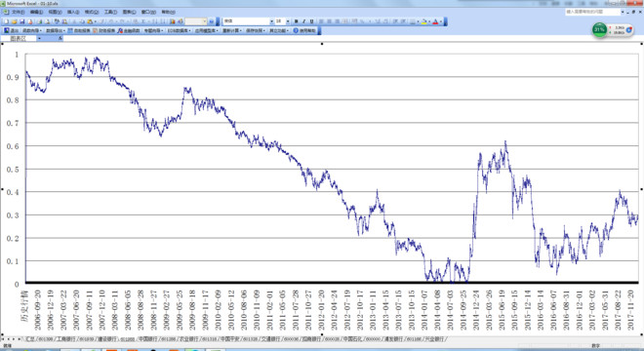Click the Fill Color bucket icon

point(423,21)
